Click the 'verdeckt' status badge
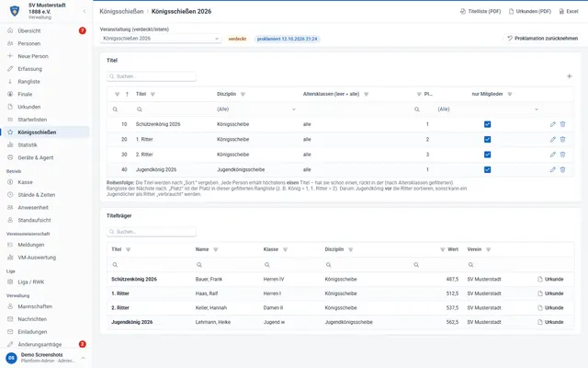Screen dimensions: 588x368 coord(237,39)
